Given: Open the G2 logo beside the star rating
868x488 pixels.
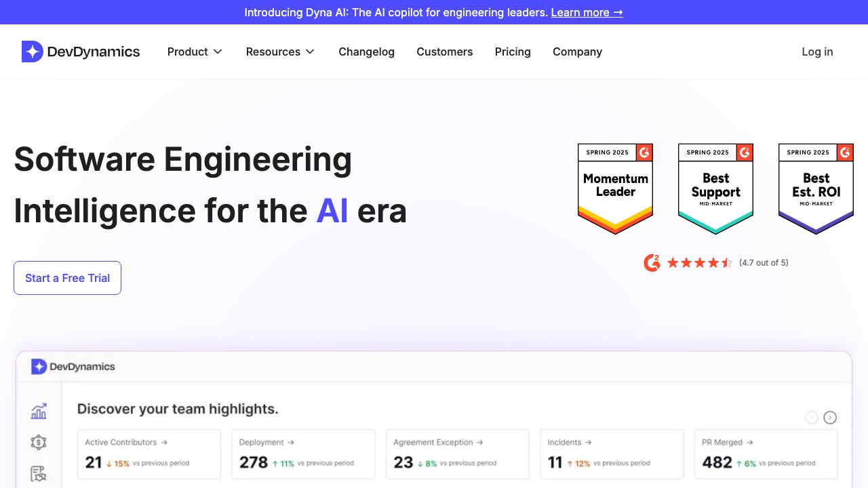Looking at the screenshot, I should click(652, 263).
